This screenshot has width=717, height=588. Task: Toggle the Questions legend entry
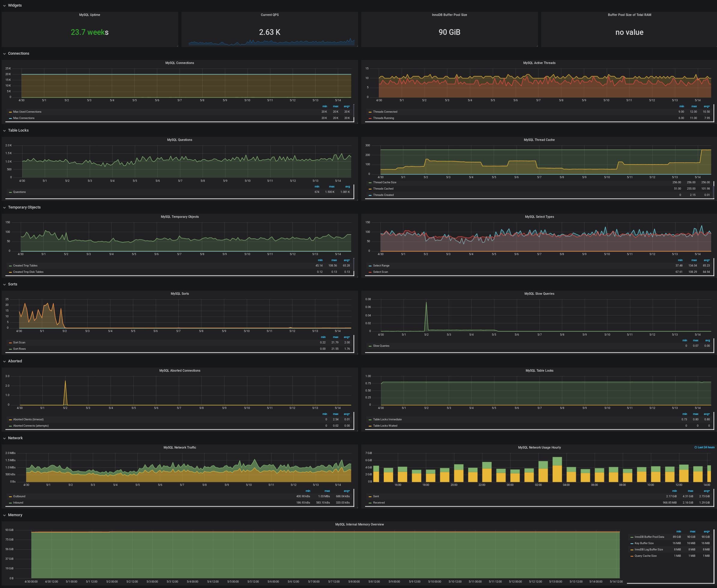click(19, 192)
